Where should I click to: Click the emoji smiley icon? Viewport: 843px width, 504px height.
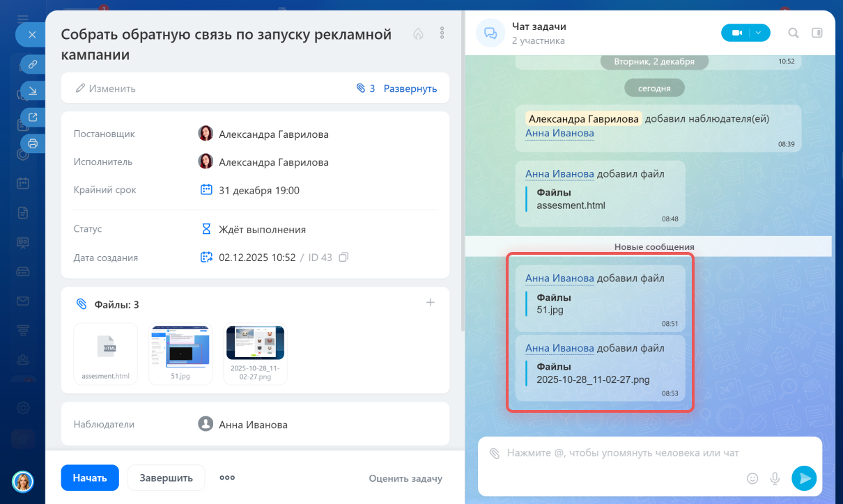pyautogui.click(x=752, y=478)
